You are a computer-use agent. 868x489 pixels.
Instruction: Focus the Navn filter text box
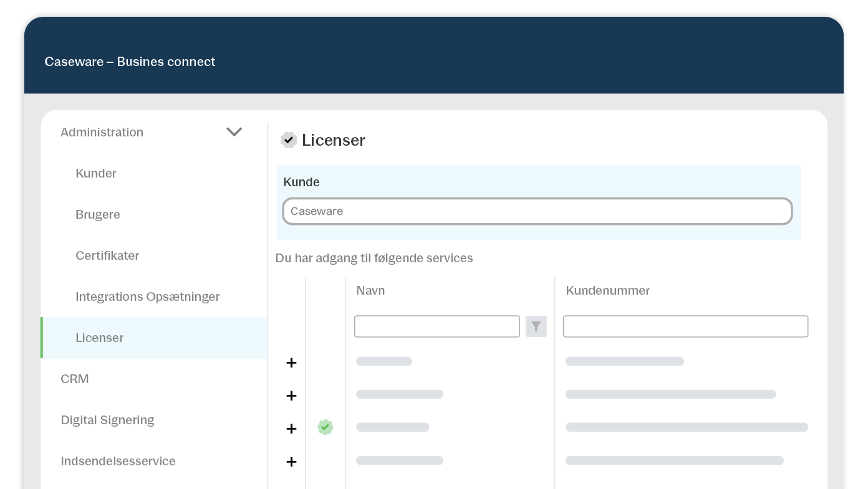pos(436,326)
